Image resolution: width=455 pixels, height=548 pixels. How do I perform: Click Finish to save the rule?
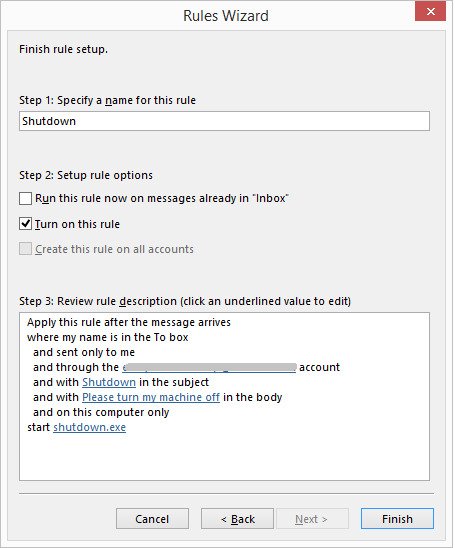point(397,519)
